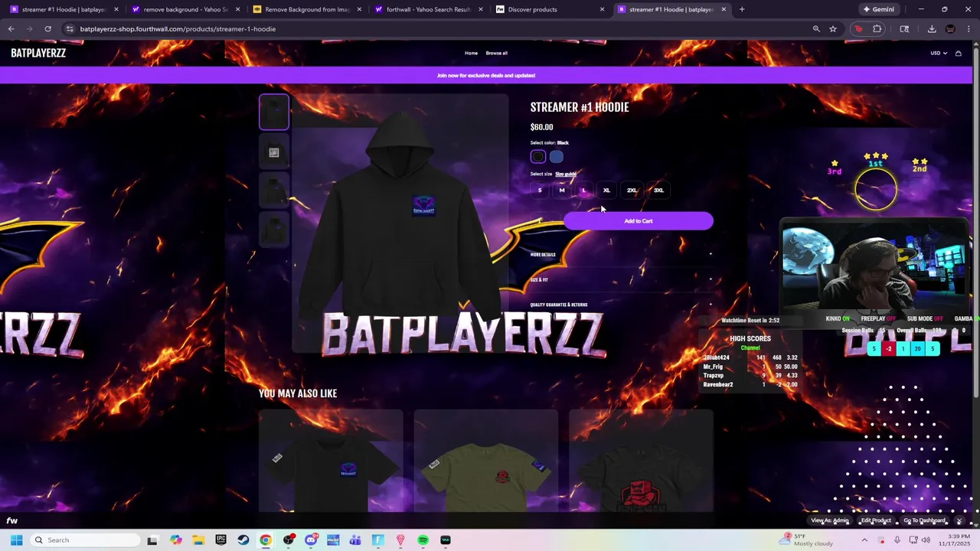Close the Discover products tab
The height and width of the screenshot is (551, 980).
point(602,9)
